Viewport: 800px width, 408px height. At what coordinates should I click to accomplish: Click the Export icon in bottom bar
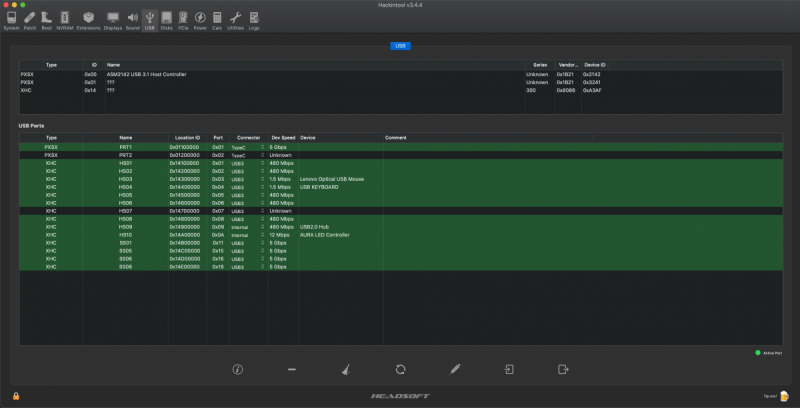(x=562, y=369)
